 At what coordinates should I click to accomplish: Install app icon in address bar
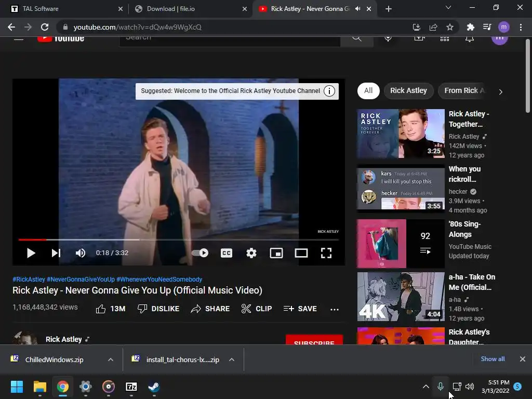(x=416, y=27)
